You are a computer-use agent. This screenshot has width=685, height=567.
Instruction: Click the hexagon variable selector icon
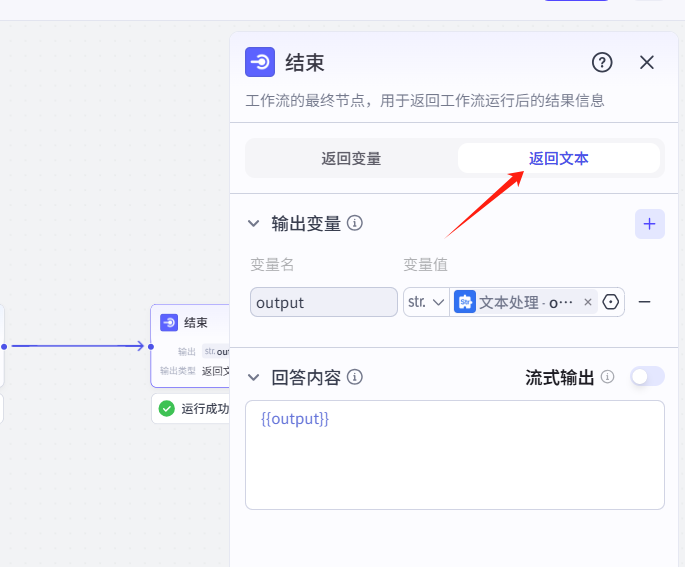tap(611, 302)
